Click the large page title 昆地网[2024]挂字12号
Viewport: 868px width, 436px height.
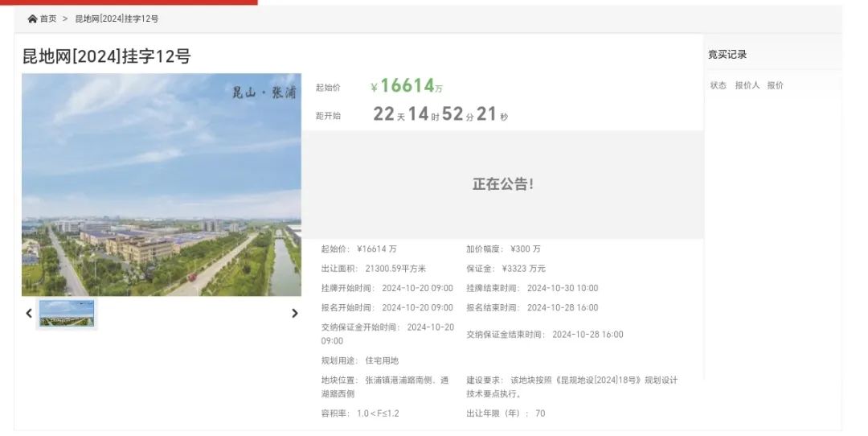pyautogui.click(x=107, y=56)
